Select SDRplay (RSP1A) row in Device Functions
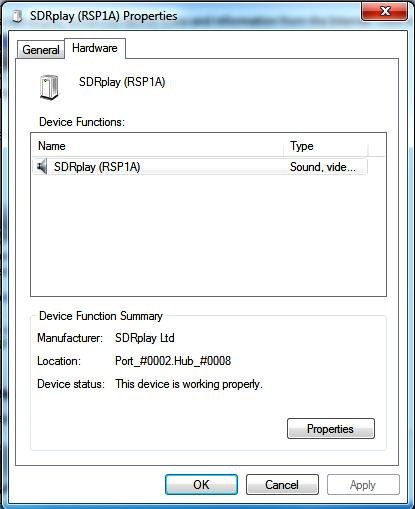The height and width of the screenshot is (509, 415). click(x=200, y=166)
